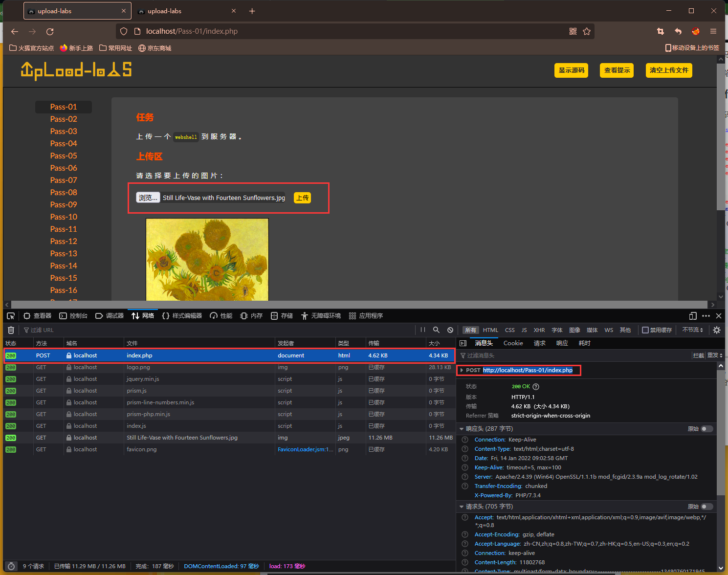Bookmark page with the star icon

(x=587, y=31)
